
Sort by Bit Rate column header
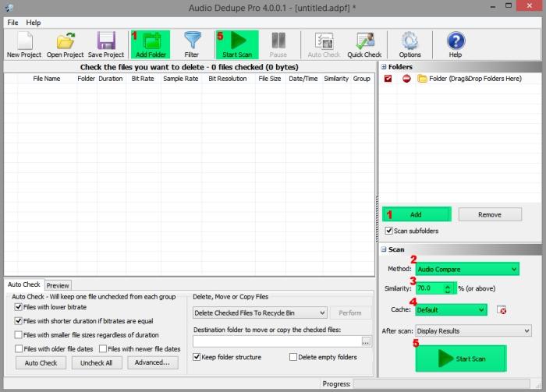point(143,79)
